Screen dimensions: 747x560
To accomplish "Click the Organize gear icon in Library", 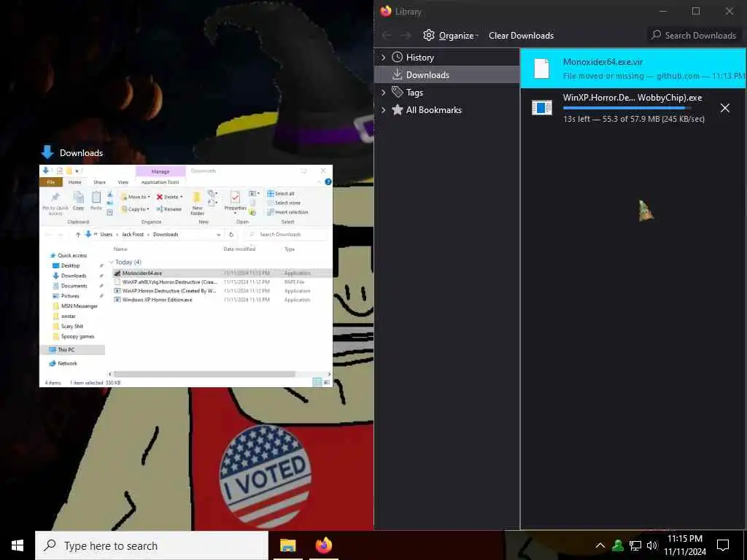I will point(429,35).
